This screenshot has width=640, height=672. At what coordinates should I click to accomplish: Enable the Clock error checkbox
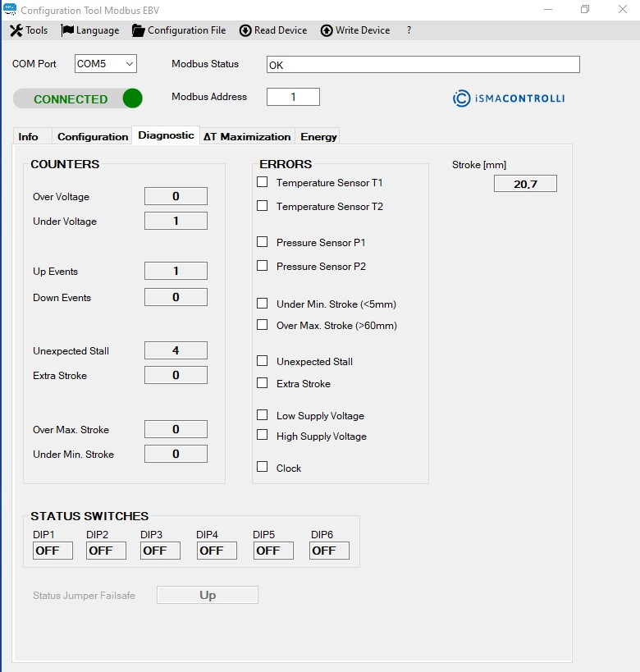tap(263, 467)
